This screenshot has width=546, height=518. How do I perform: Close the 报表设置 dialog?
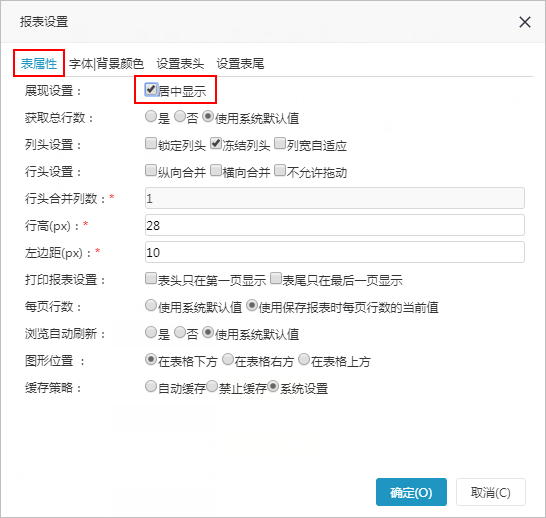click(x=524, y=22)
